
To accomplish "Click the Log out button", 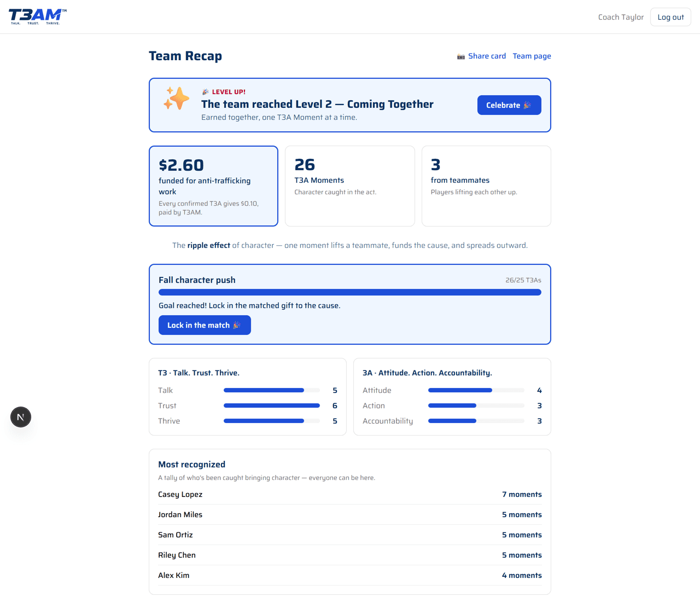I will [670, 17].
